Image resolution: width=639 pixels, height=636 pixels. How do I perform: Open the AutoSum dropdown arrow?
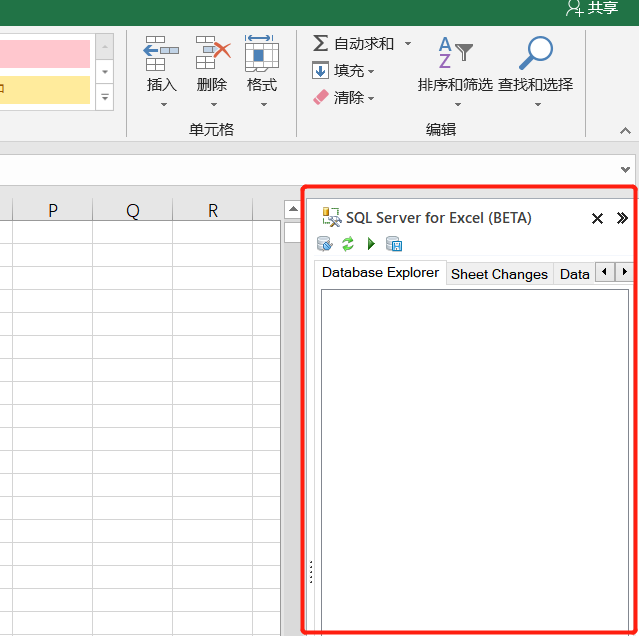tap(408, 43)
